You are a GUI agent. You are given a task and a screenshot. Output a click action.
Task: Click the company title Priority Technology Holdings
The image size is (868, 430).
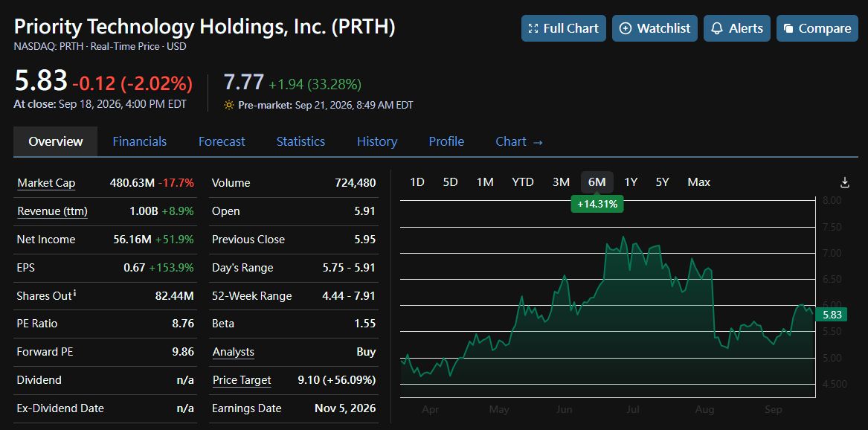click(x=205, y=27)
